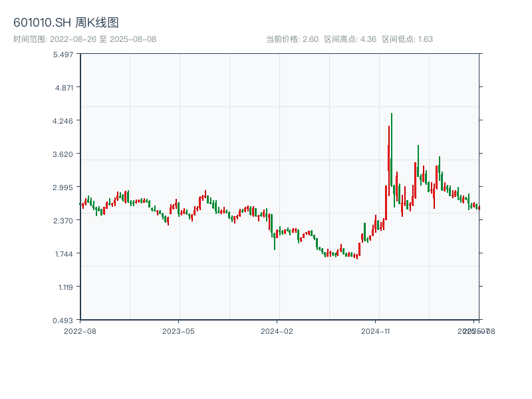Click the 2022-08 x-axis date label
The height and width of the screenshot is (399, 532).
[80, 331]
